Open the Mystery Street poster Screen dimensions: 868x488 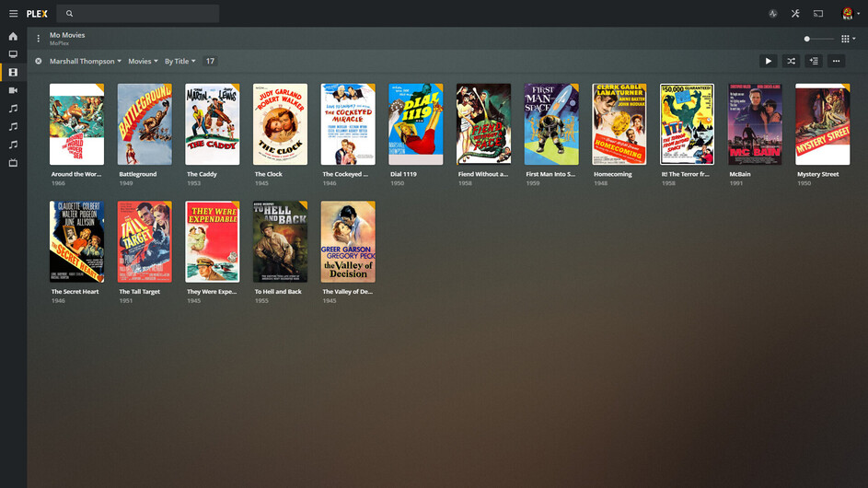pyautogui.click(x=823, y=124)
